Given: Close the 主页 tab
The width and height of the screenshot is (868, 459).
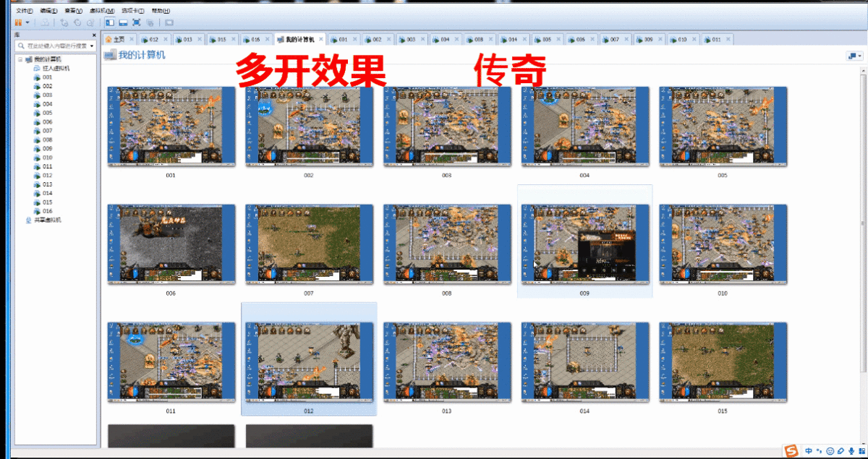Looking at the screenshot, I should 131,39.
